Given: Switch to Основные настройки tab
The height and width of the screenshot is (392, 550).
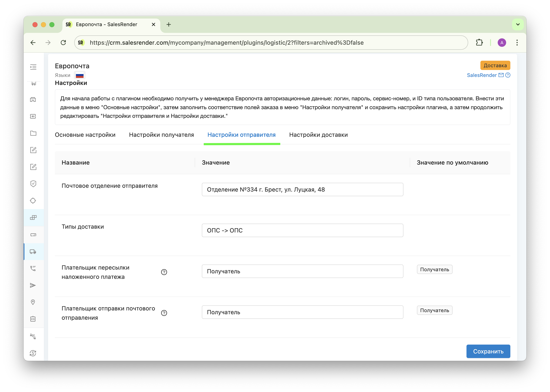Looking at the screenshot, I should coord(85,135).
